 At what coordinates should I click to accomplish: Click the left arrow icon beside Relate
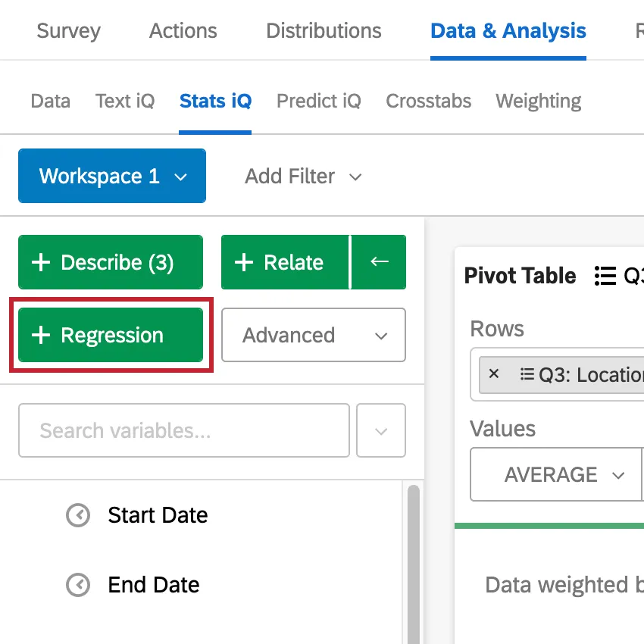coord(378,262)
